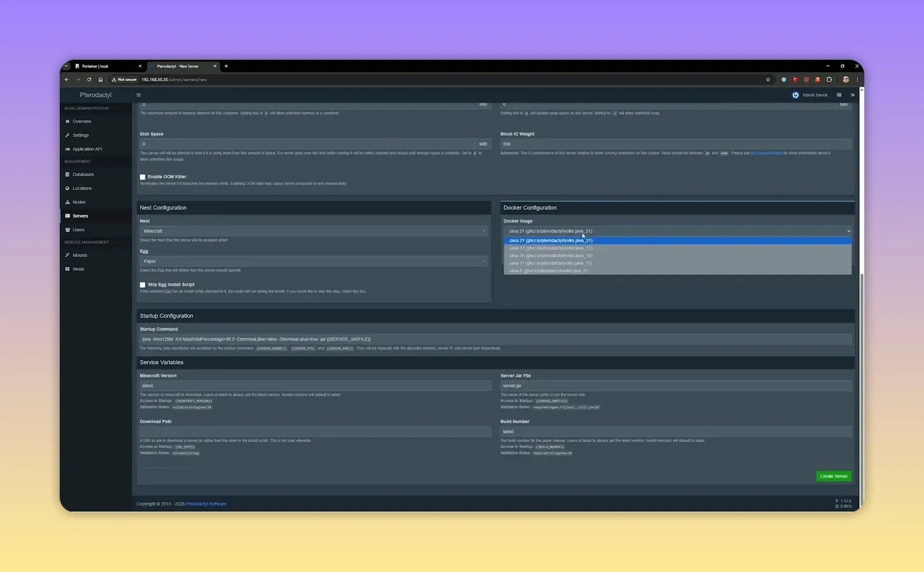Close the Portainer | local tab

(140, 66)
